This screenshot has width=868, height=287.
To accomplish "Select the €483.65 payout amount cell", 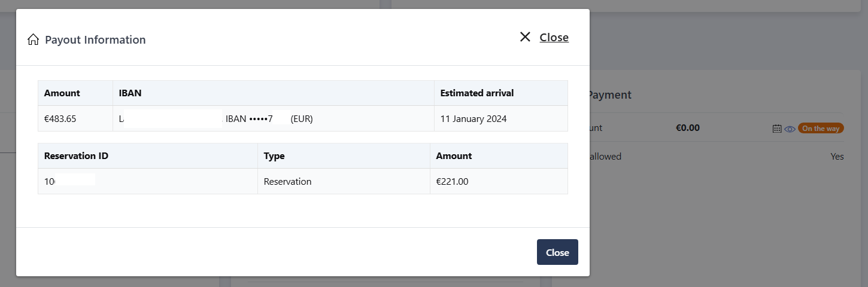I will (75, 118).
